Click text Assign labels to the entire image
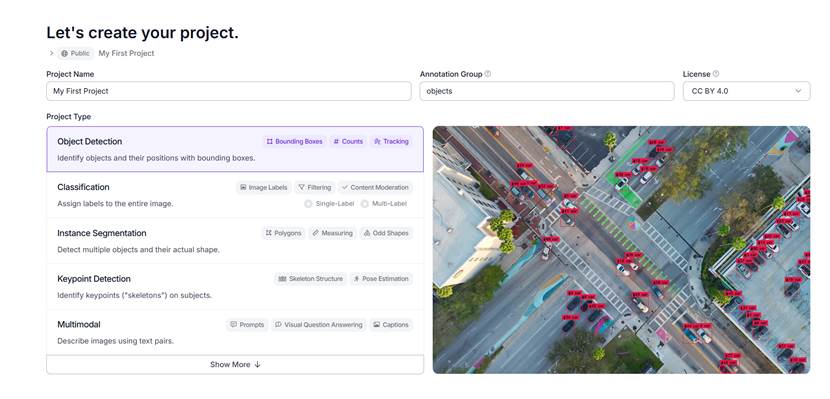The image size is (830, 399). (115, 204)
